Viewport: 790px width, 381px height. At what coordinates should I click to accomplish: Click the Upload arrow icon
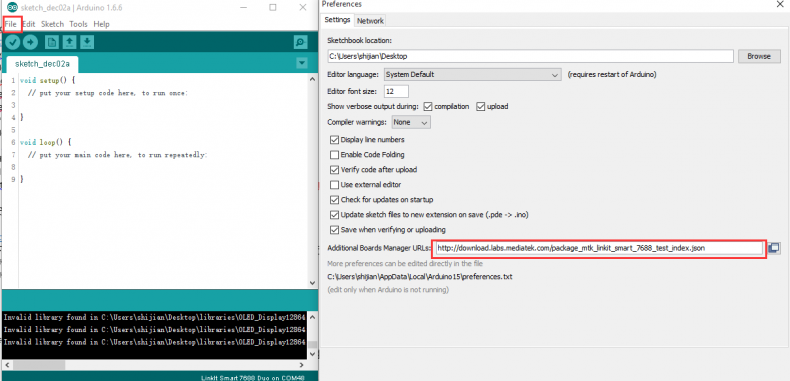click(x=30, y=42)
